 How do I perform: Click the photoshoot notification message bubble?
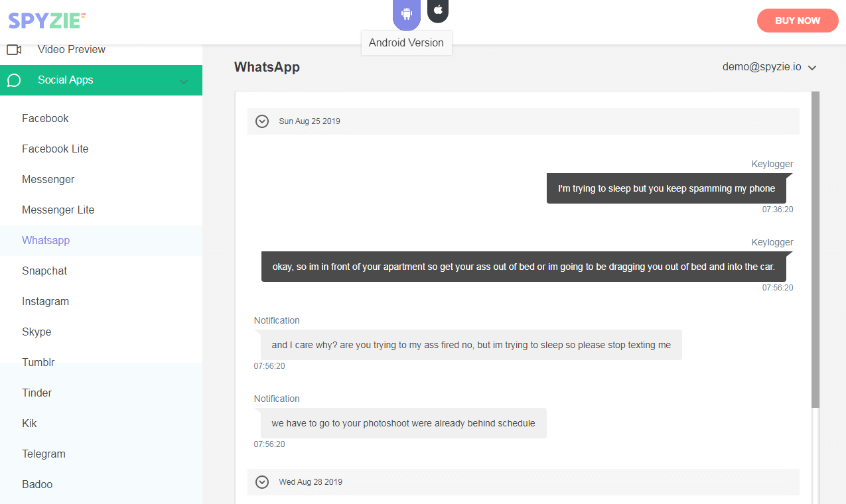click(403, 423)
